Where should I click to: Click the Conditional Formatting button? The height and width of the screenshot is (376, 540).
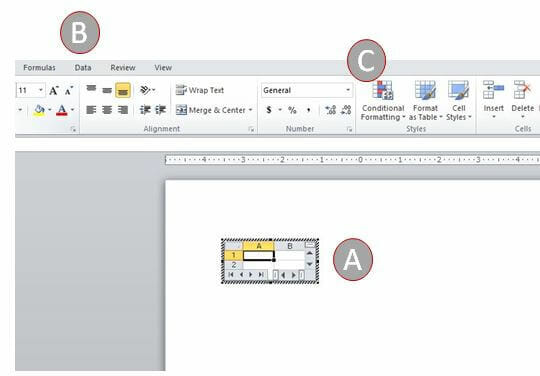(x=383, y=101)
